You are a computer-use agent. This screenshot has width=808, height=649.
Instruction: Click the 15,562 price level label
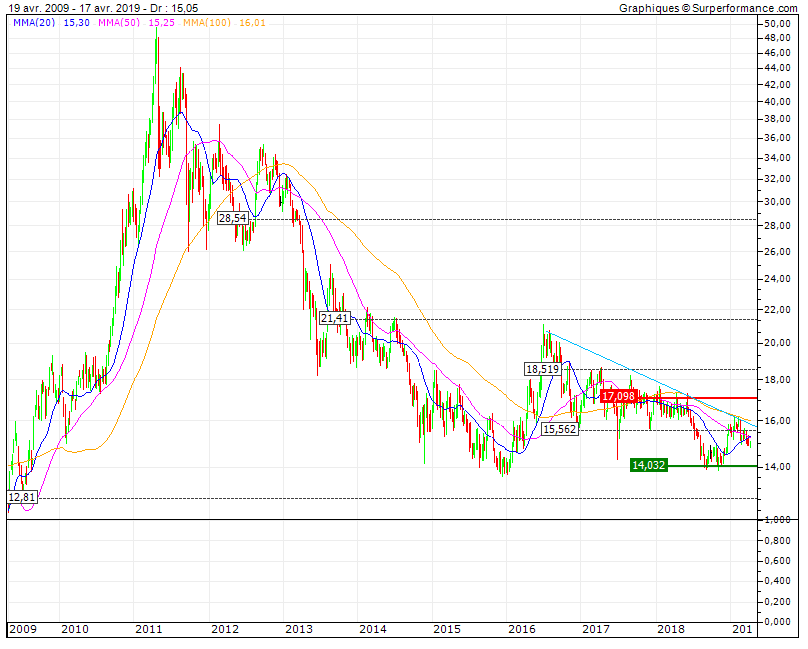point(560,429)
